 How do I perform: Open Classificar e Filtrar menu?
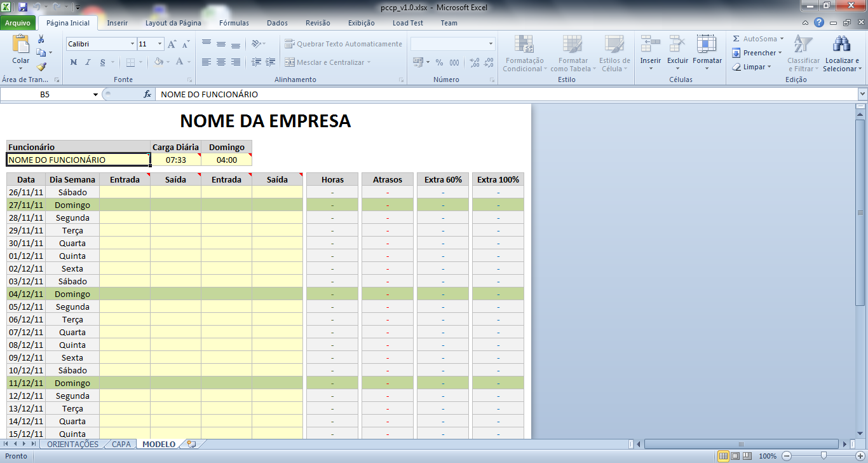(x=803, y=53)
